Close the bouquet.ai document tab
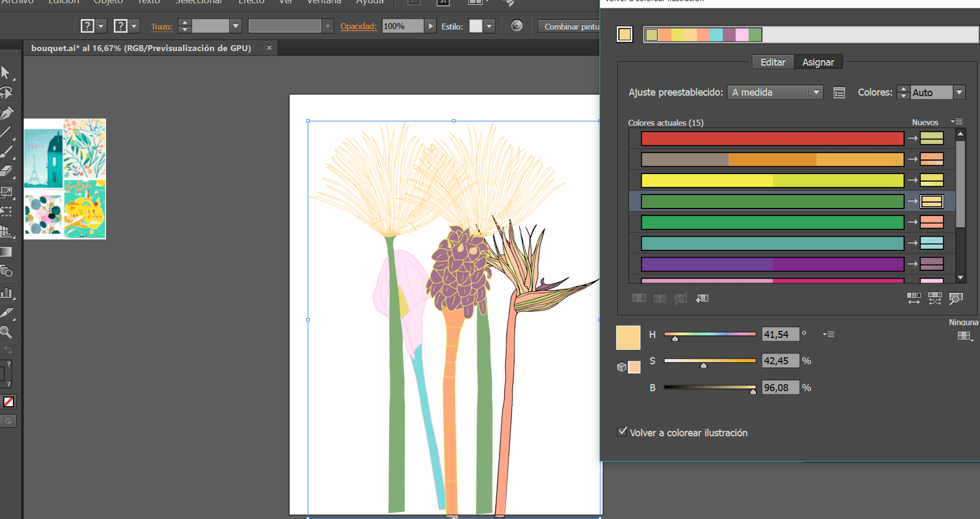Viewport: 980px width, 519px height. click(269, 48)
